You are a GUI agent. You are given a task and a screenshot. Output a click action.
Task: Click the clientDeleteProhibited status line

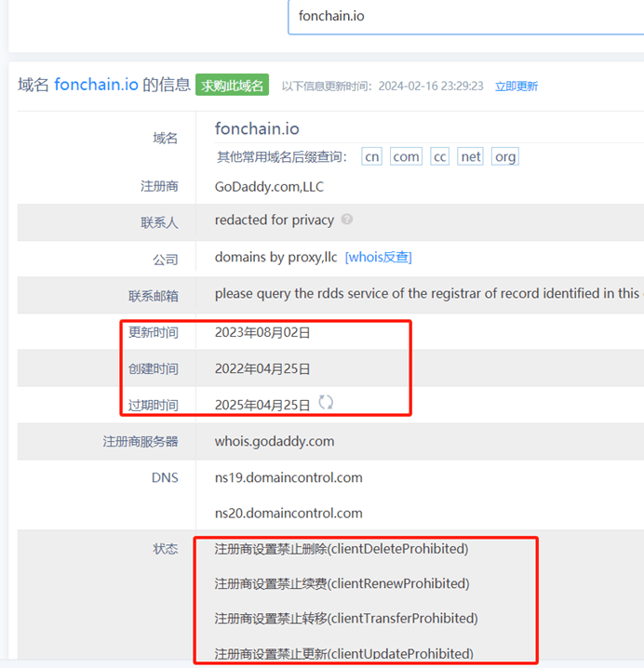[342, 549]
